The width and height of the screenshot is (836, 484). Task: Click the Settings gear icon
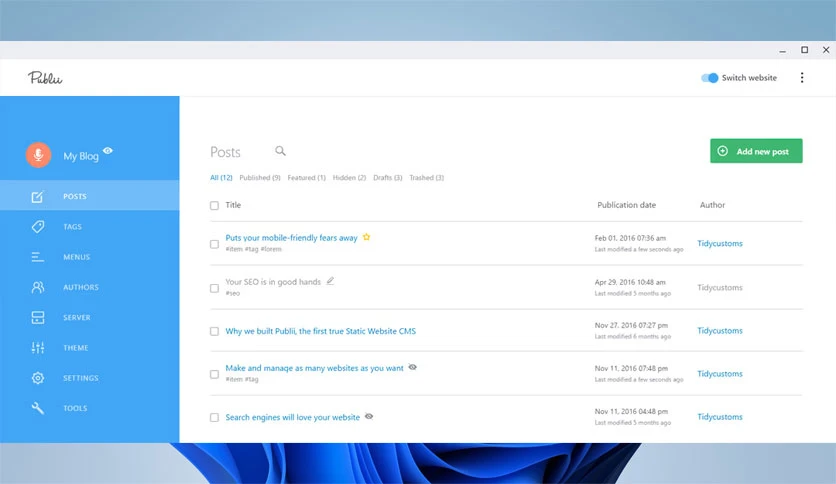point(37,378)
